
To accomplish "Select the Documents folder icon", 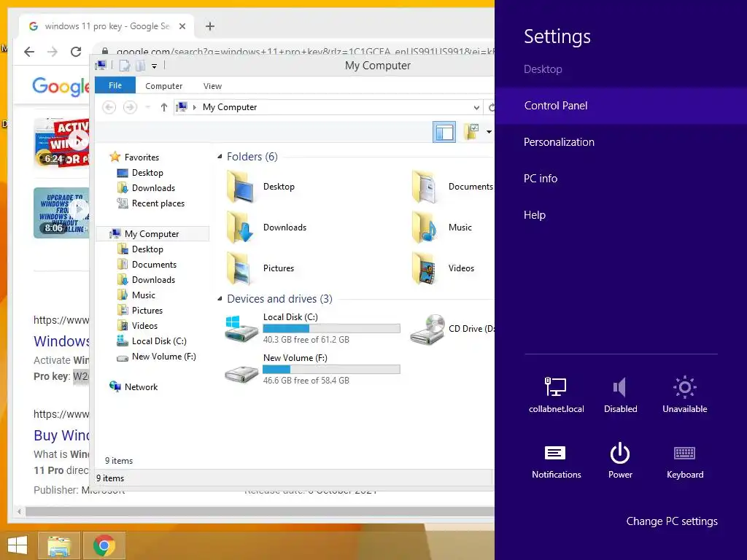I will [x=425, y=187].
